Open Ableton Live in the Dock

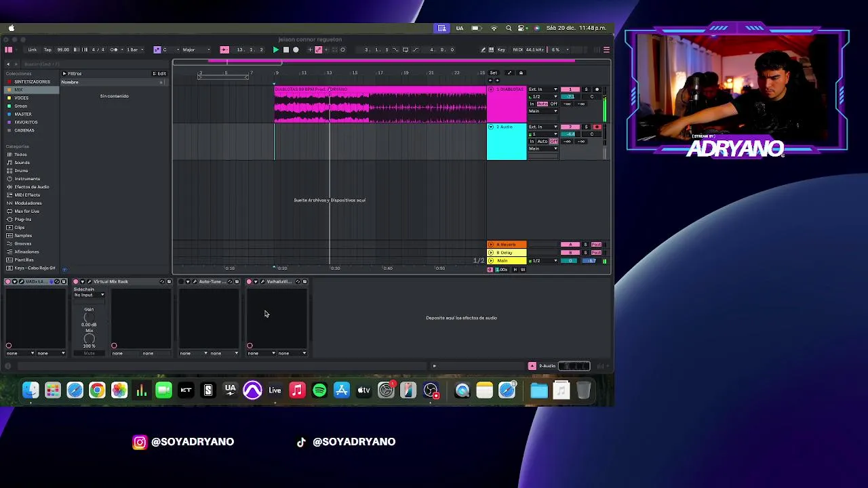[275, 390]
